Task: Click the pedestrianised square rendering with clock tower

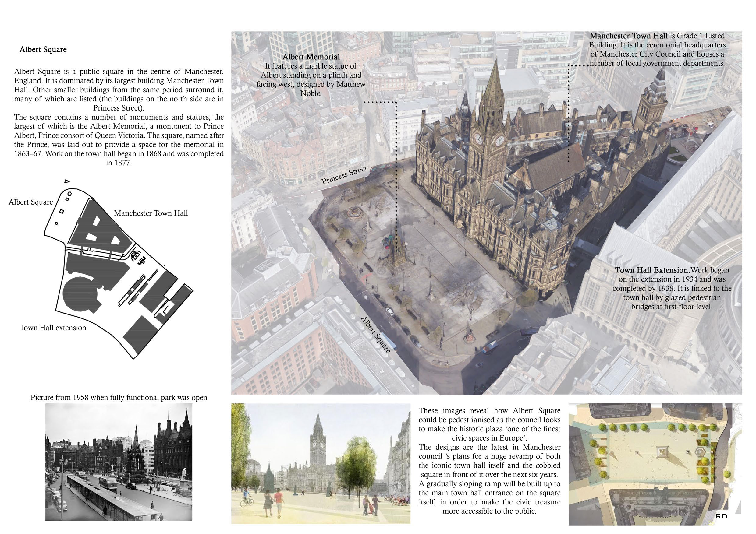Action: coord(321,463)
